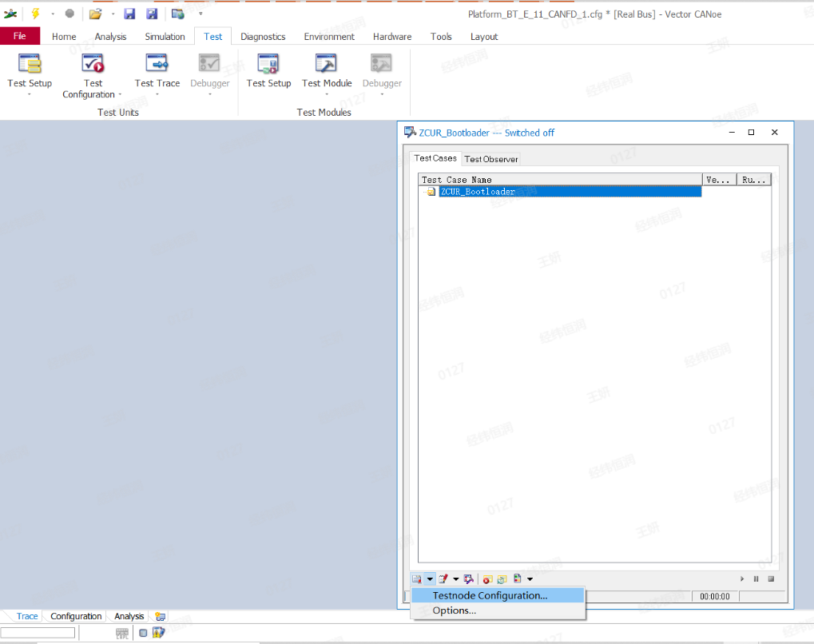
Task: Start the test module with play button
Action: pyautogui.click(x=742, y=578)
